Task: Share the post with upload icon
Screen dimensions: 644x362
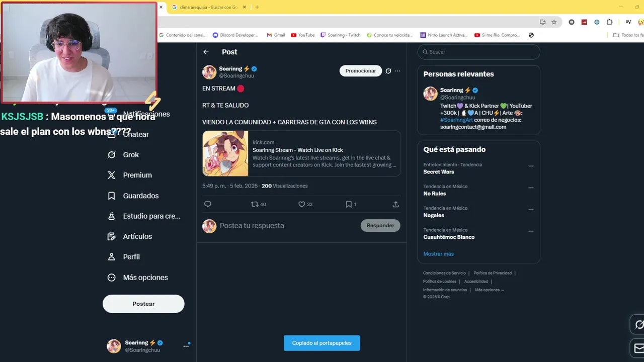Action: tap(395, 204)
